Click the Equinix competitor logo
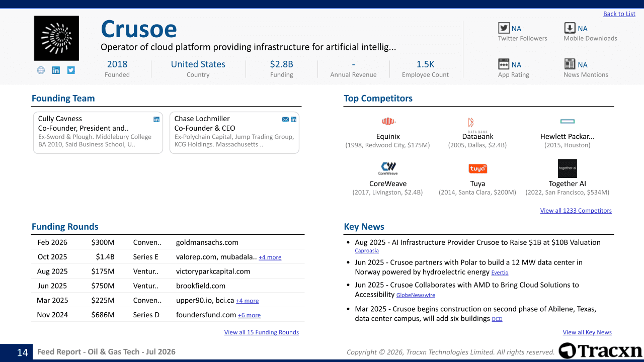 [388, 121]
